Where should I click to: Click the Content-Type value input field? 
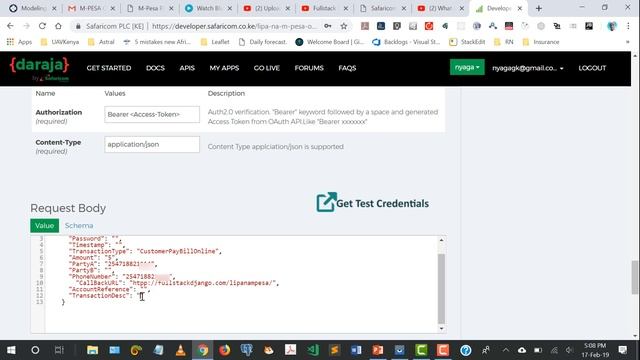(152, 144)
